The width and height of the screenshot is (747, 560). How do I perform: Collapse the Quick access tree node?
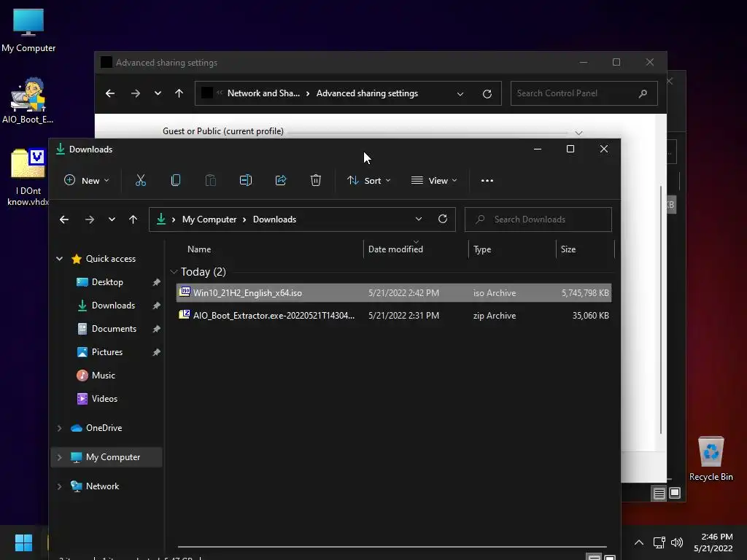[60, 259]
